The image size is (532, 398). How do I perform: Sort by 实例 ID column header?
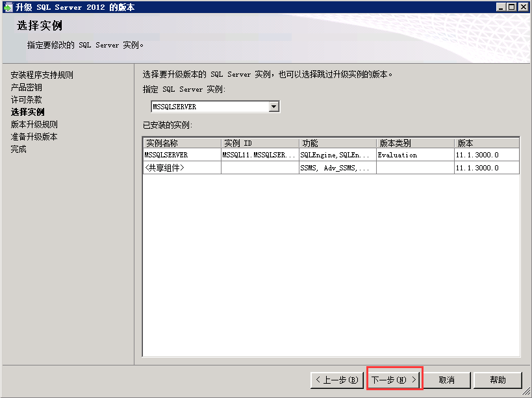(x=260, y=143)
